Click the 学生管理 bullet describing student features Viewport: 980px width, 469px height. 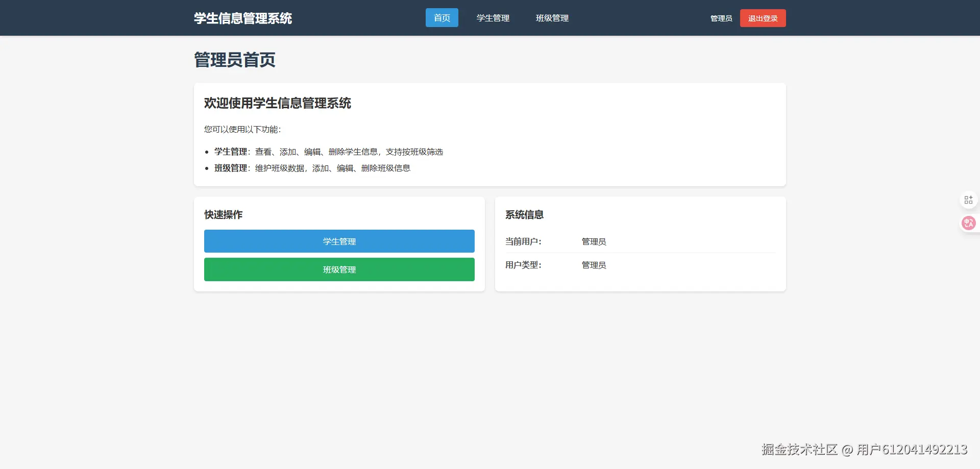click(x=329, y=152)
